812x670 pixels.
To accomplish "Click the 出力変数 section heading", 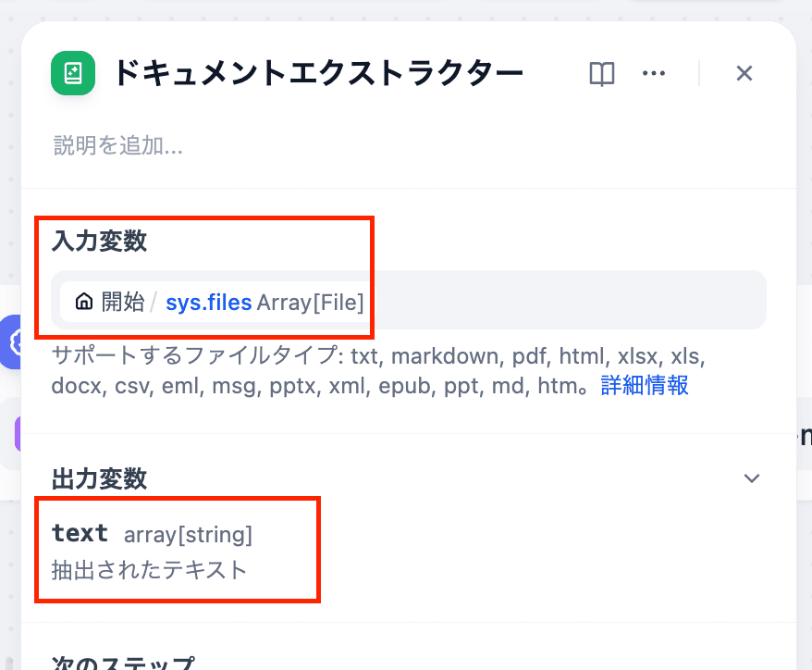I will [99, 478].
